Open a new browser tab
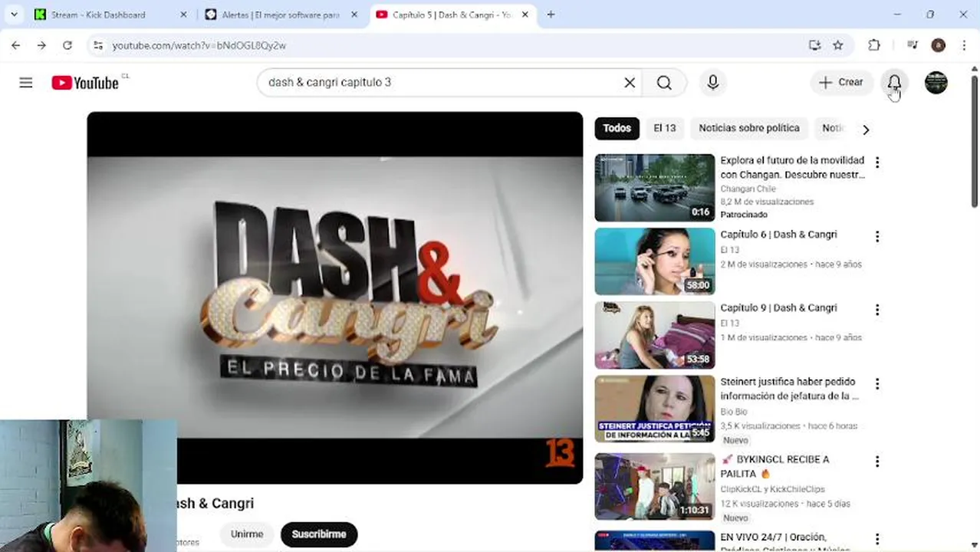Viewport: 980px width, 552px height. [x=551, y=15]
